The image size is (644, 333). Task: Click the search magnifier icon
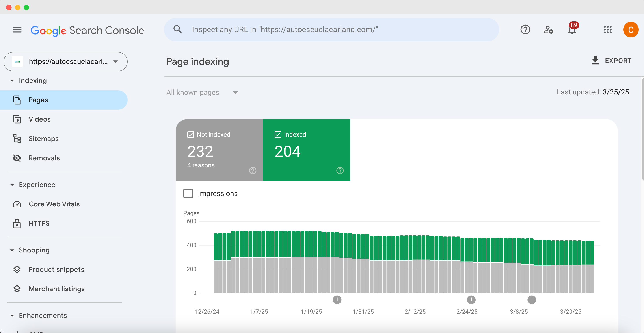(177, 30)
